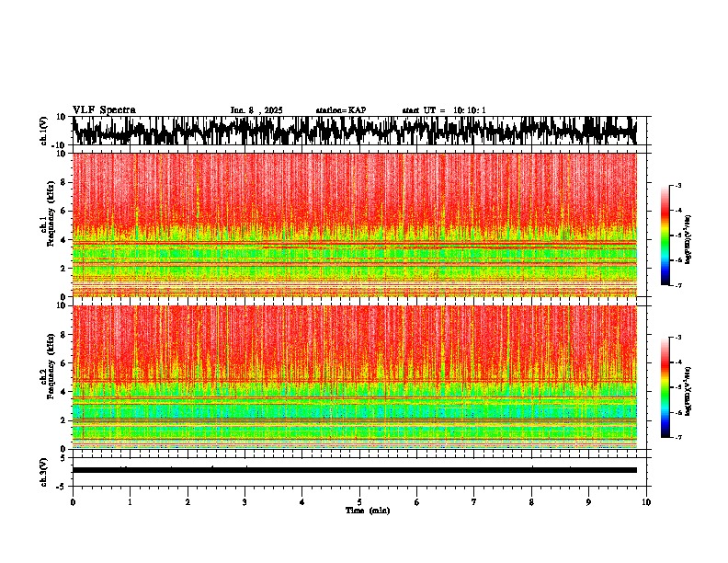Click the time axis tick label "10"
The image size is (728, 563).
646,502
